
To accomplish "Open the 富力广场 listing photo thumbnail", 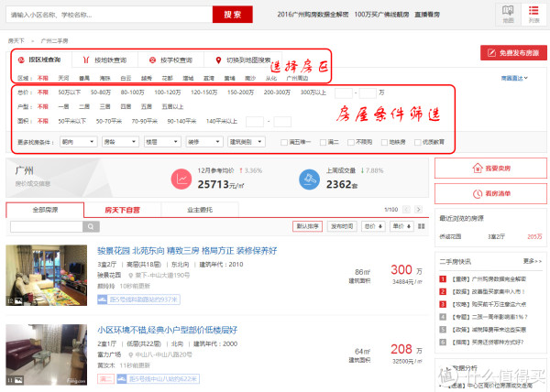I will pyautogui.click(x=47, y=354).
